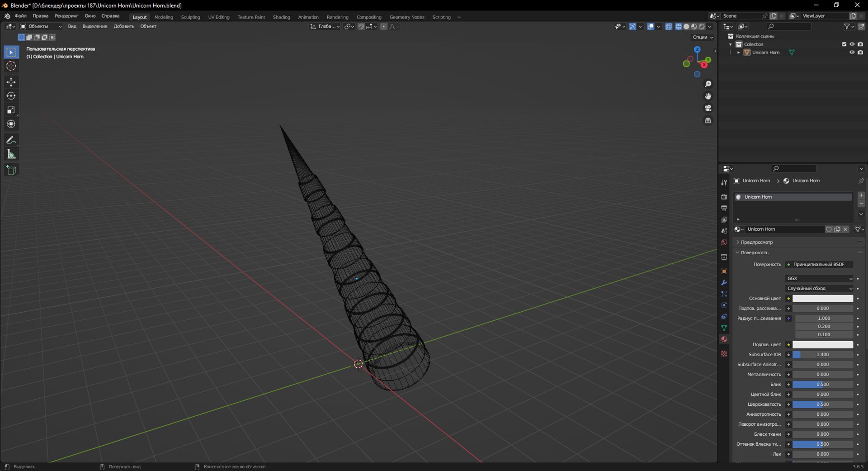Screen dimensions: 868x471
Task: Open the Tool properties tab
Action: coord(724,182)
